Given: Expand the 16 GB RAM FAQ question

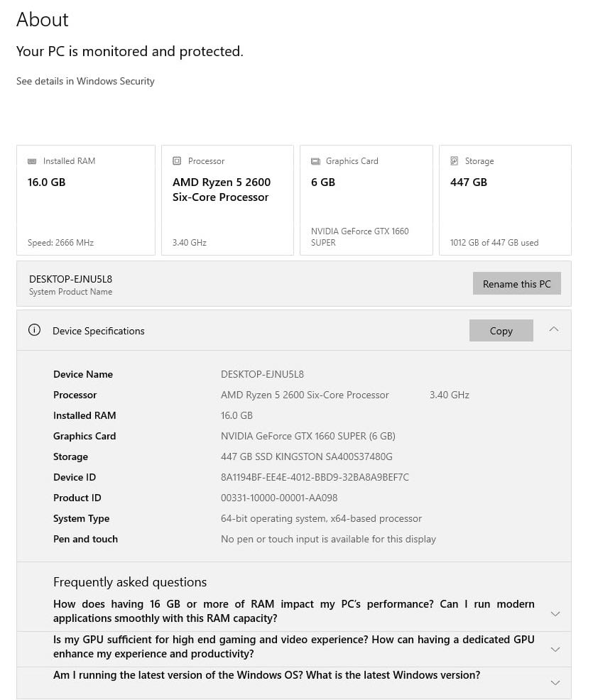Looking at the screenshot, I should 555,613.
